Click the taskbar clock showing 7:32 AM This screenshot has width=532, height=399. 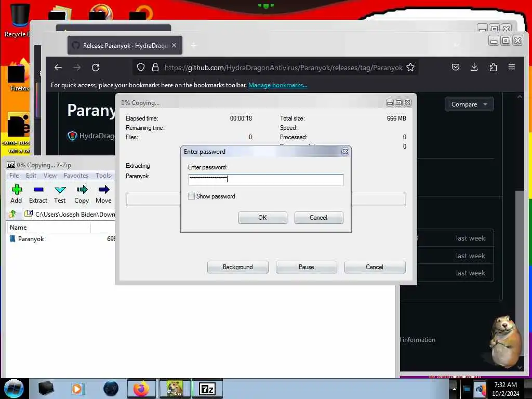[506, 389]
